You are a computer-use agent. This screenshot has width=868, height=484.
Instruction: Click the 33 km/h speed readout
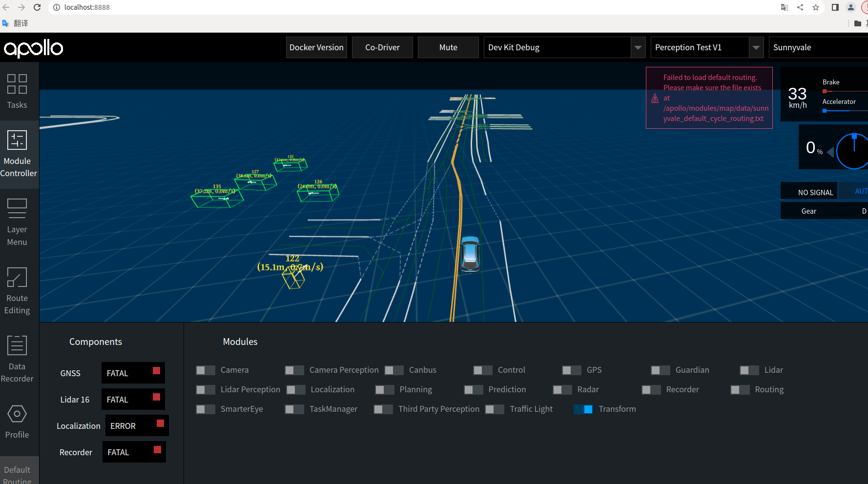(798, 98)
